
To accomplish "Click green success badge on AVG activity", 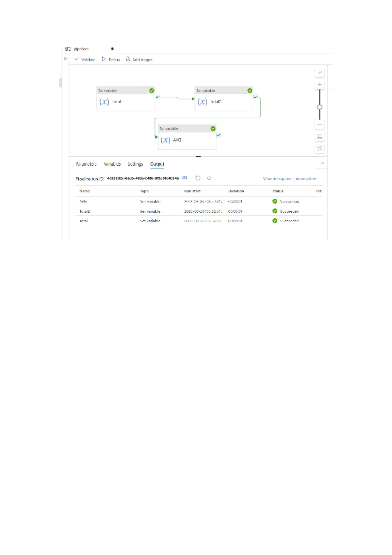I will (213, 129).
